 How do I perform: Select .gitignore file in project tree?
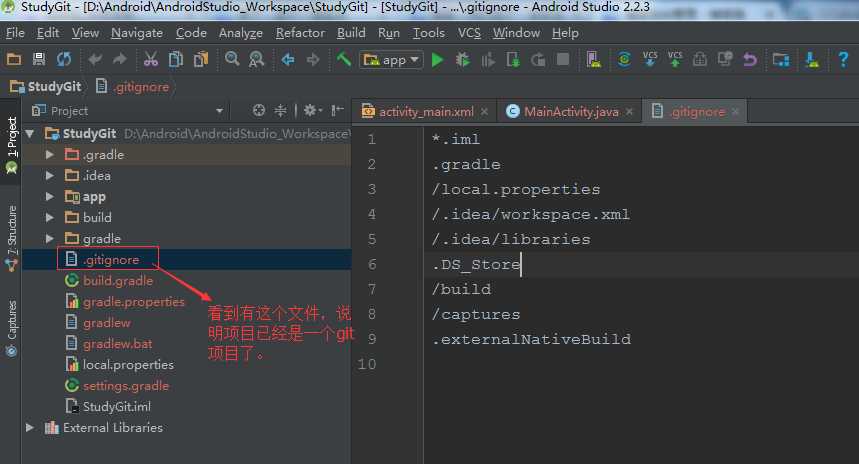pyautogui.click(x=111, y=260)
